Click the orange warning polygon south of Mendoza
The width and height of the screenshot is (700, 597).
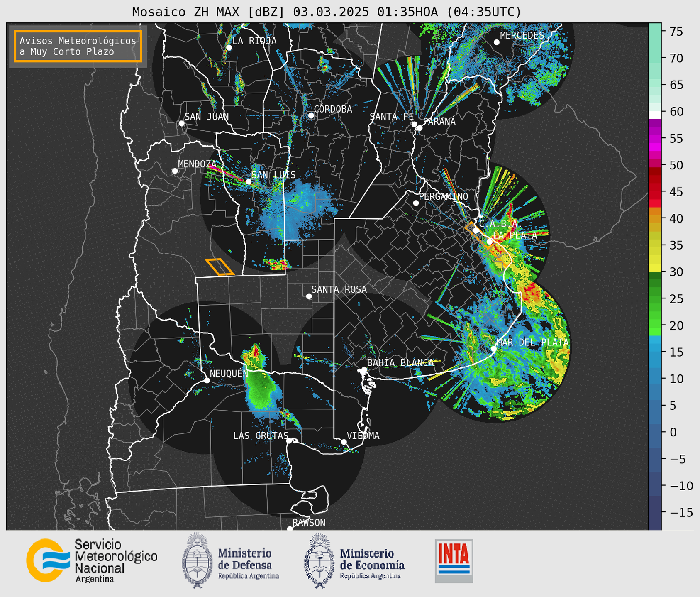pyautogui.click(x=220, y=267)
